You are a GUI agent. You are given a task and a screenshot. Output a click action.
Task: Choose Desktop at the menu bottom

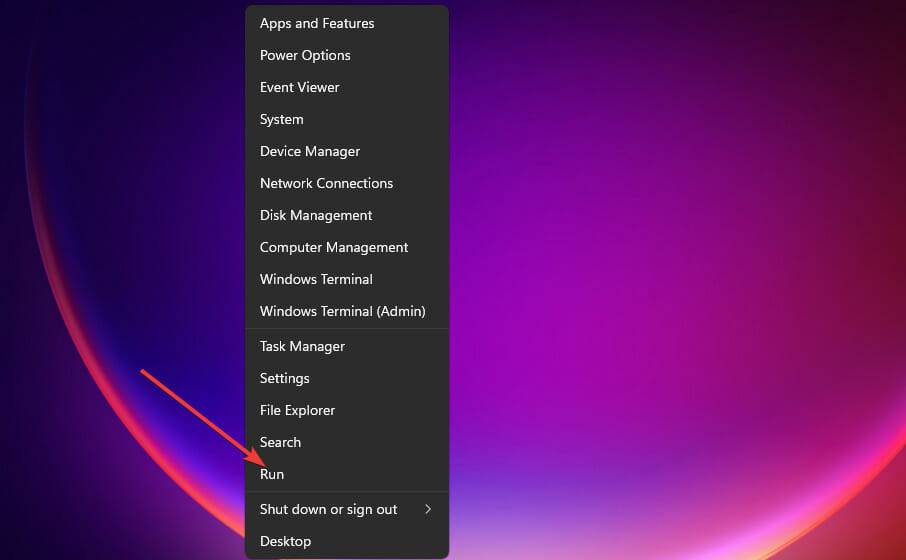tap(285, 541)
